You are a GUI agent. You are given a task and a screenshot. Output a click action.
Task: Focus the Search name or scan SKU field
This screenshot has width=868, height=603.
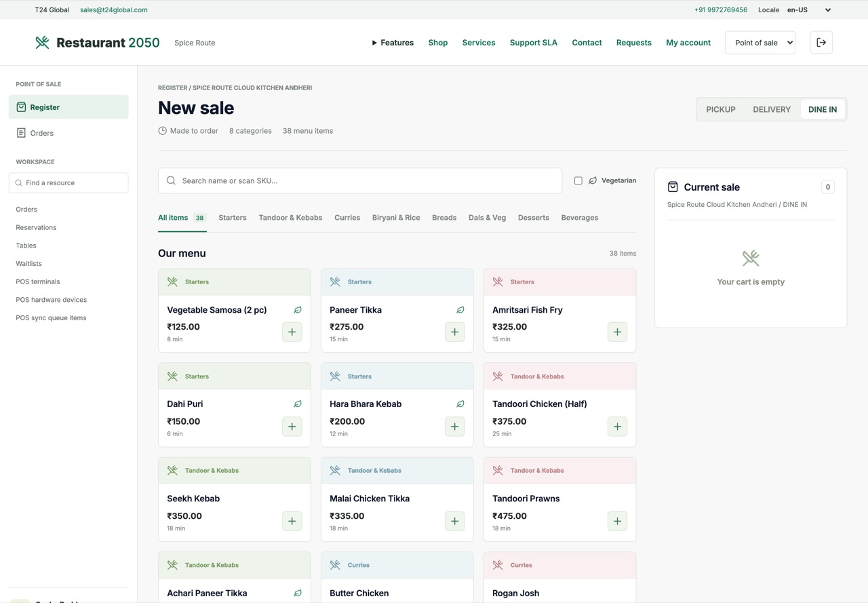(x=360, y=181)
